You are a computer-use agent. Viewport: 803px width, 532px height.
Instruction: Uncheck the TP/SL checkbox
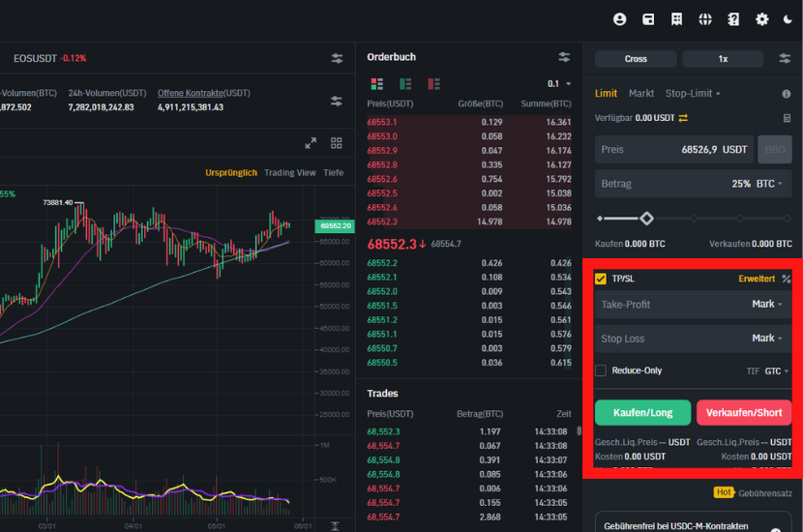[601, 279]
